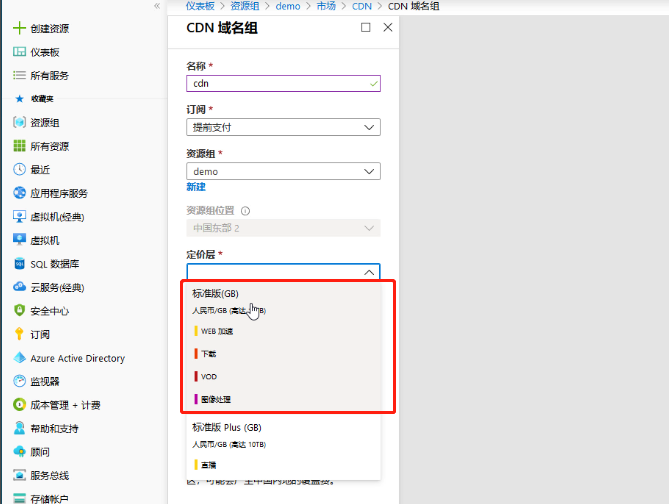669x504 pixels.
Task: Open the Advisor cloud icon
Action: tap(19, 452)
